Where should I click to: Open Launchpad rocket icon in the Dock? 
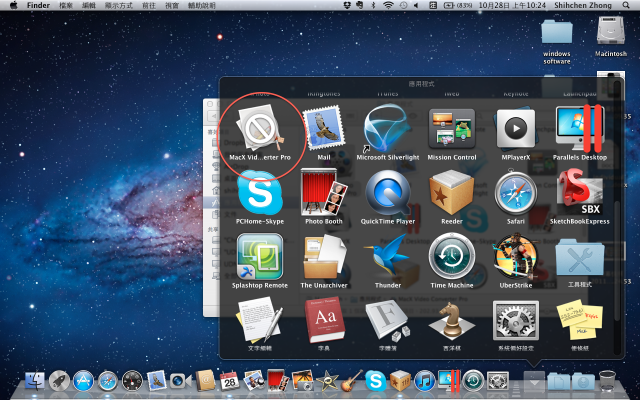point(59,381)
